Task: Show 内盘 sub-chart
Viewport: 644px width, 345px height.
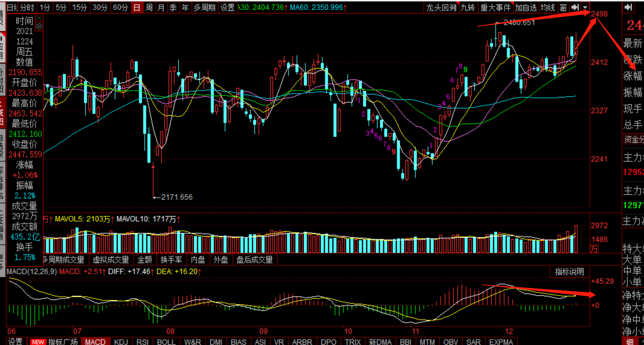Action: tap(198, 260)
